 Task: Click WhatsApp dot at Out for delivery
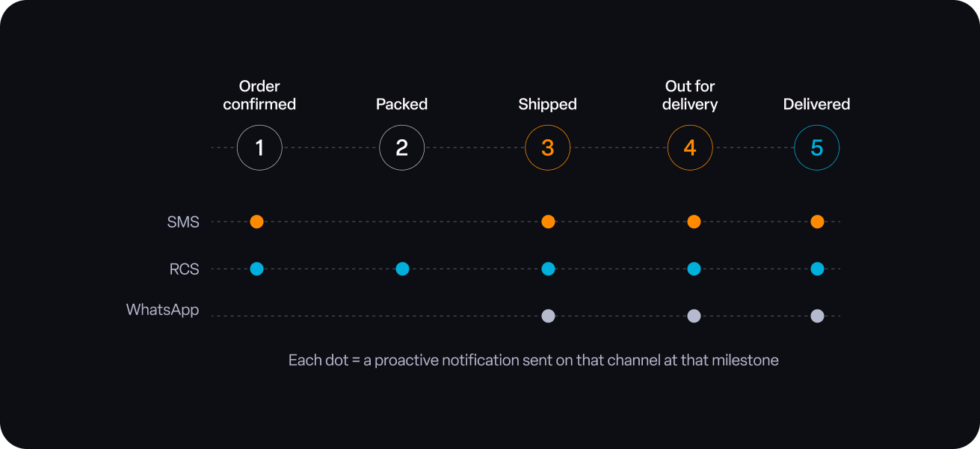tap(694, 316)
